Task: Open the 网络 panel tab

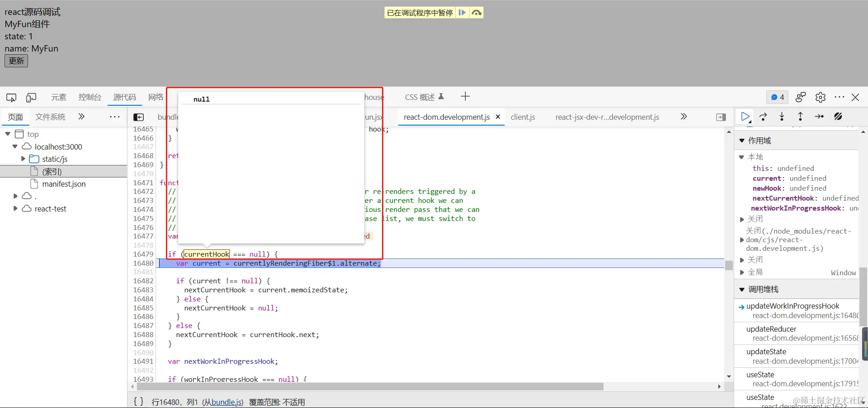Action: [x=156, y=97]
